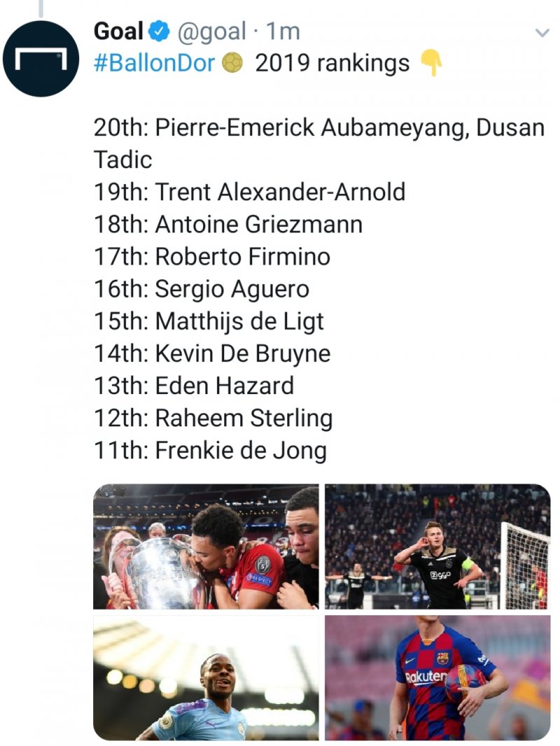
Task: Open the Ajax player celebration photo
Action: (x=437, y=547)
